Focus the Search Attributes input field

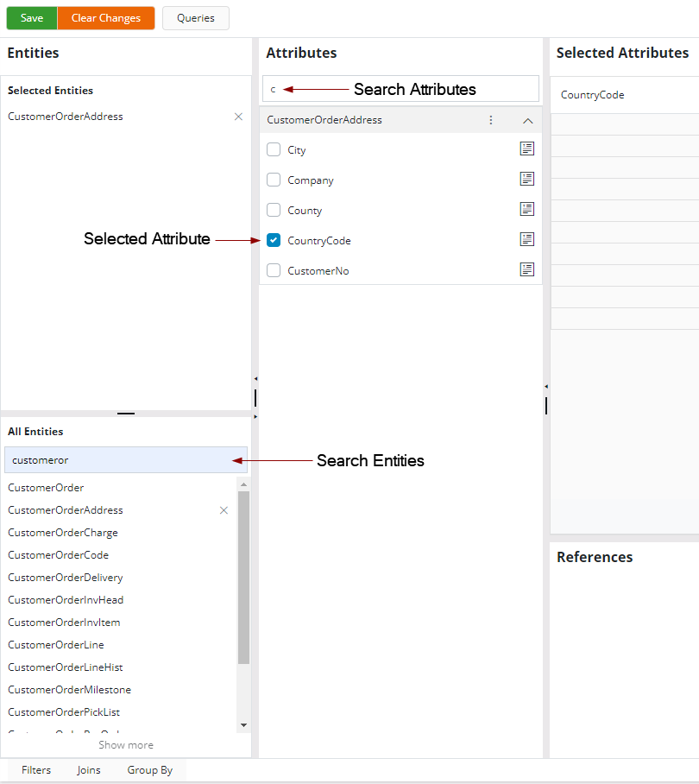point(400,89)
